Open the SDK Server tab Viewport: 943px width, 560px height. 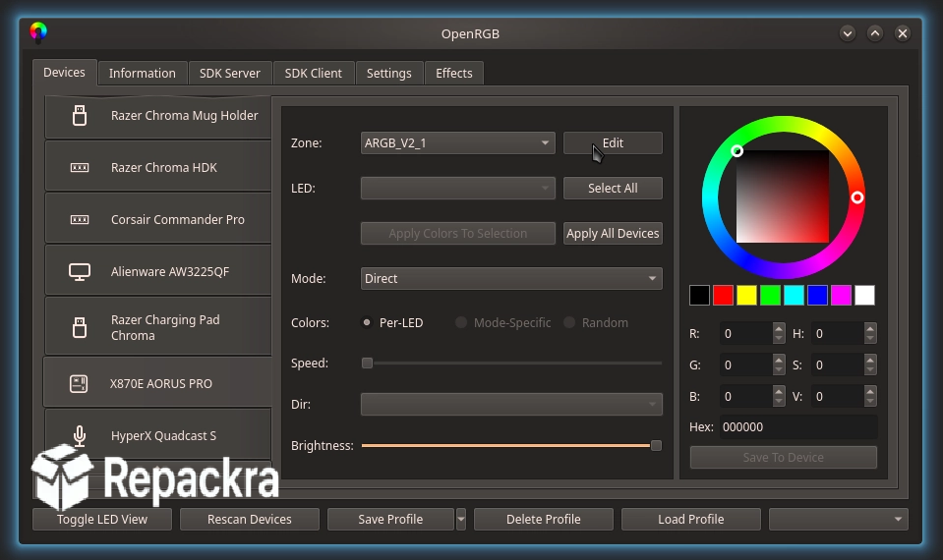[230, 74]
